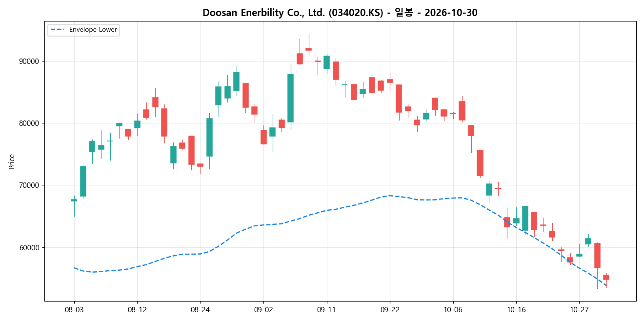Click the 08-03 x-axis date label
This screenshot has width=644, height=322.
click(x=74, y=309)
